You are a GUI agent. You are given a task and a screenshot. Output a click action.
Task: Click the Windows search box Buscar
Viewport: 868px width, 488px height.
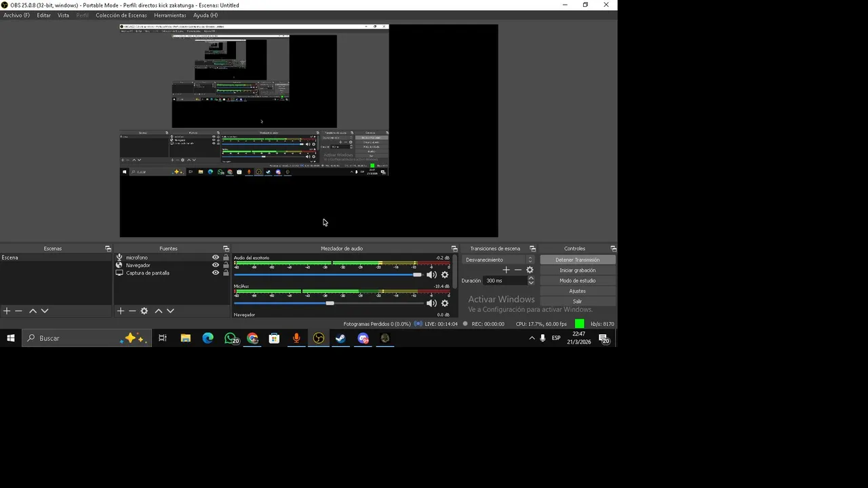coord(86,338)
